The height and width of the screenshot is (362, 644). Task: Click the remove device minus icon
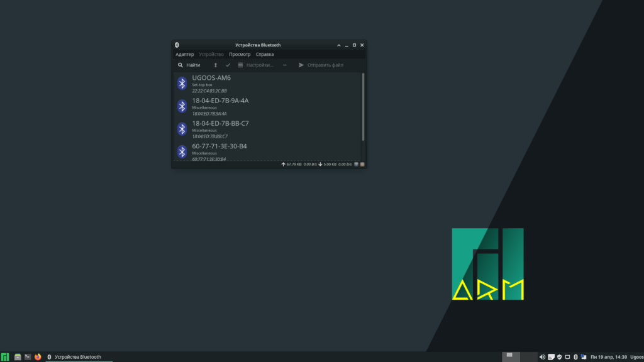tap(285, 65)
